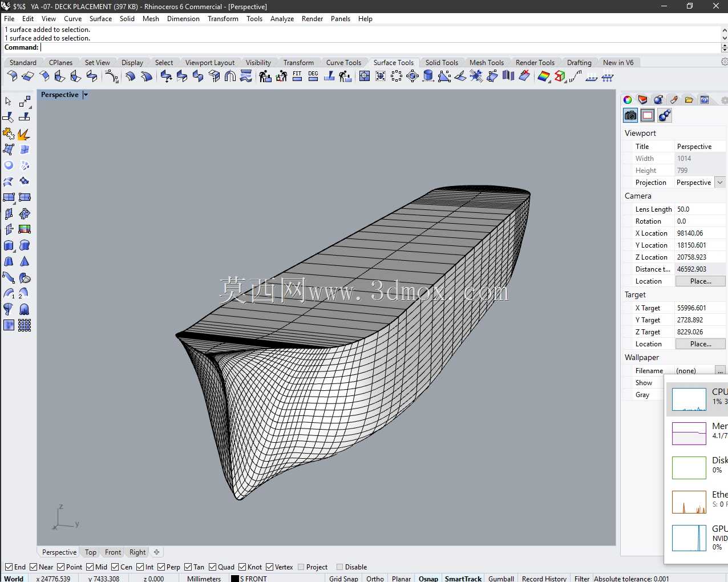The height and width of the screenshot is (582, 728).
Task: Click the stacked wavy surfaces icon
Action: tap(246, 76)
